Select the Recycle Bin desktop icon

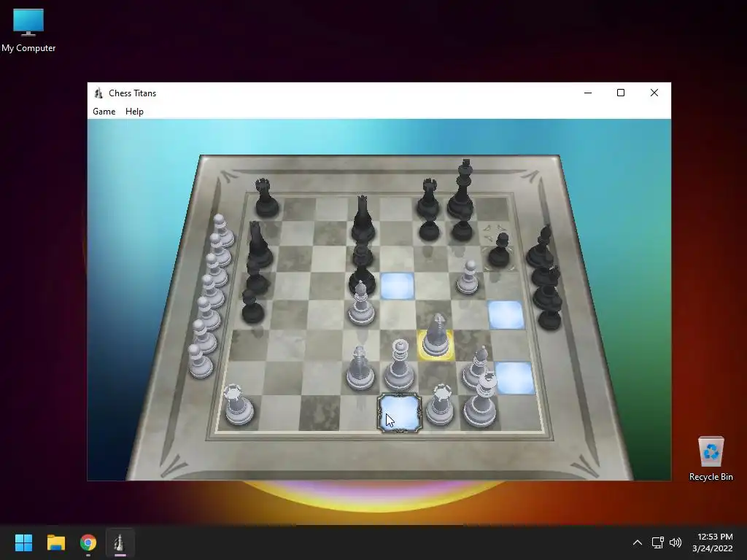coord(711,459)
